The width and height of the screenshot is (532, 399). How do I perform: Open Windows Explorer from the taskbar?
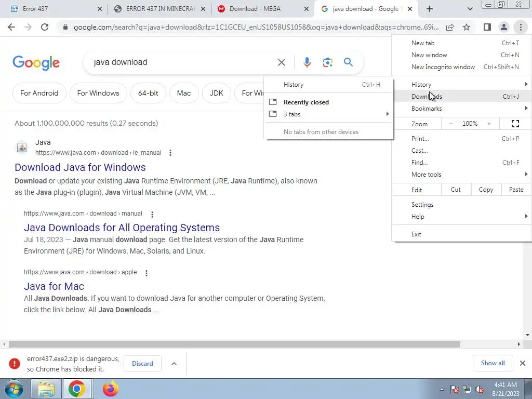click(46, 389)
